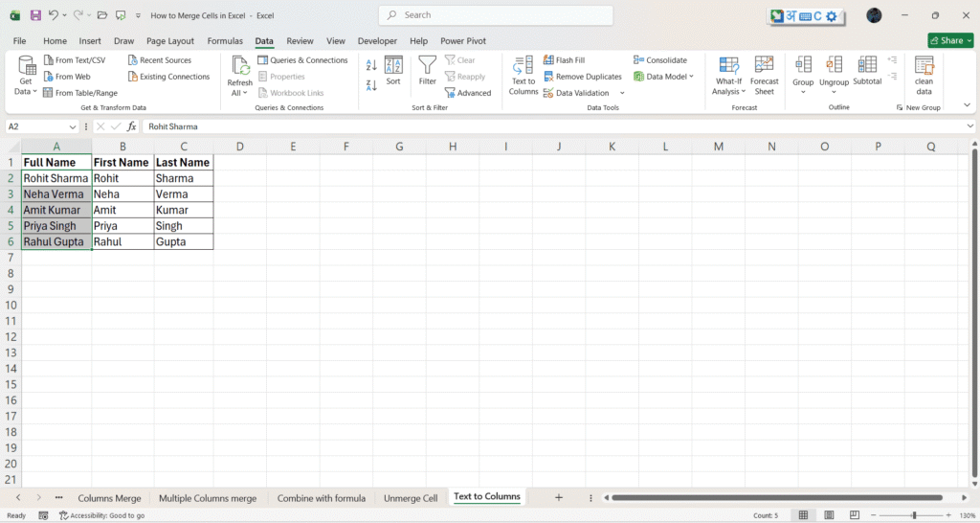Adjust the zoom slider

pos(914,515)
